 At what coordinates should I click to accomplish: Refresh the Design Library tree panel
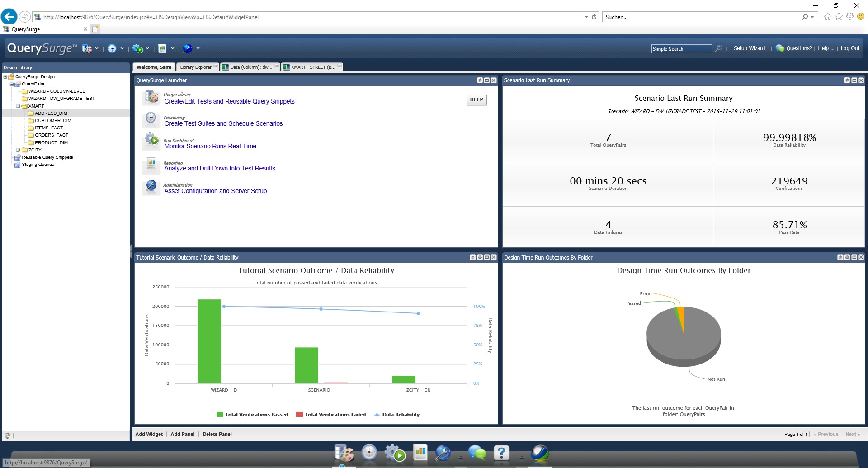(7, 436)
